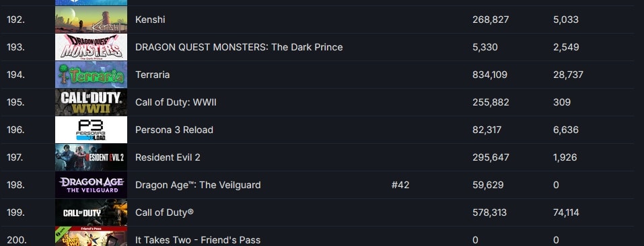Screen dimensions: 644x246
Task: Click the Resident Evil 2 title text
Action: point(168,157)
